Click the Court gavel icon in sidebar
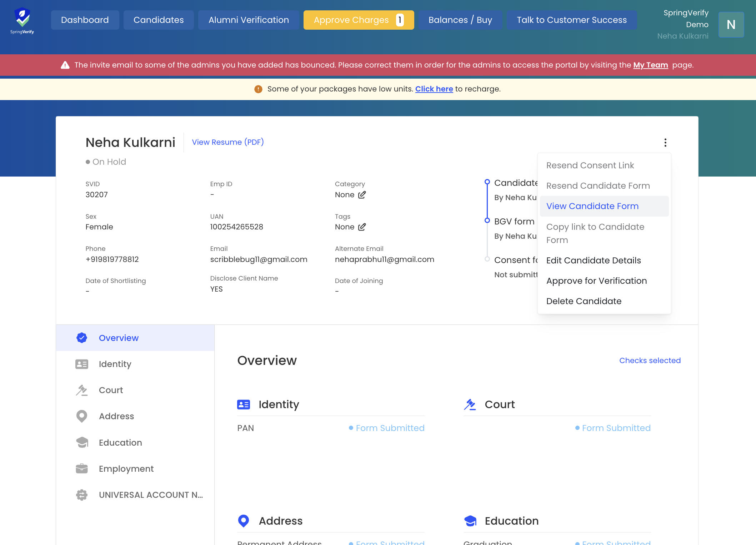The height and width of the screenshot is (545, 756). coord(82,390)
